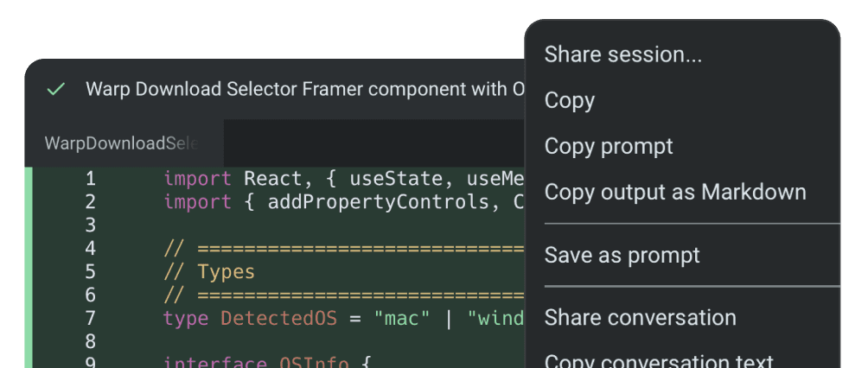The width and height of the screenshot is (868, 368).
Task: Click the green diff bar at left edge
Action: click(29, 267)
